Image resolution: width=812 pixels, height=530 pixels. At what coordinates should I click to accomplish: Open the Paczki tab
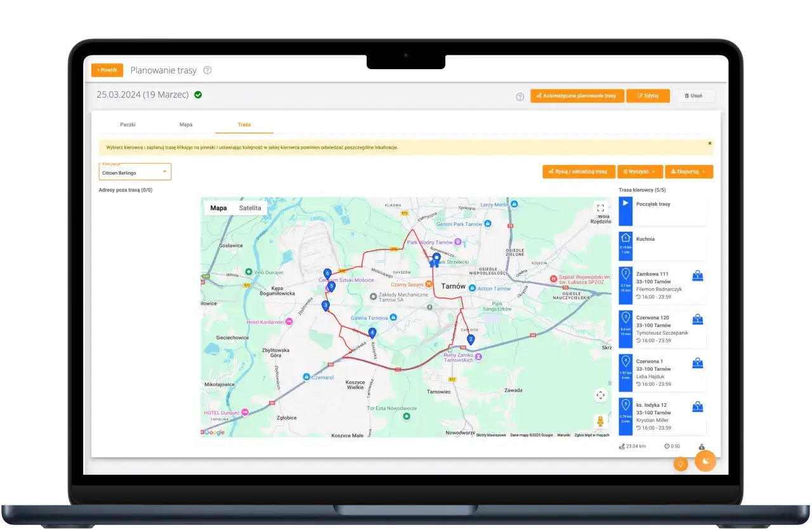(128, 125)
